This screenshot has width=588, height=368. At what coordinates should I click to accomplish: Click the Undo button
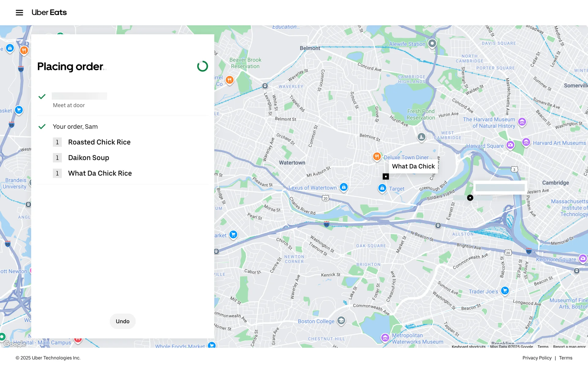(x=123, y=321)
